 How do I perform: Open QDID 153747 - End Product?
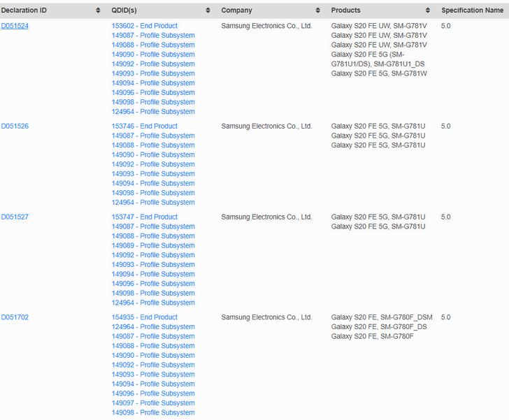[145, 217]
